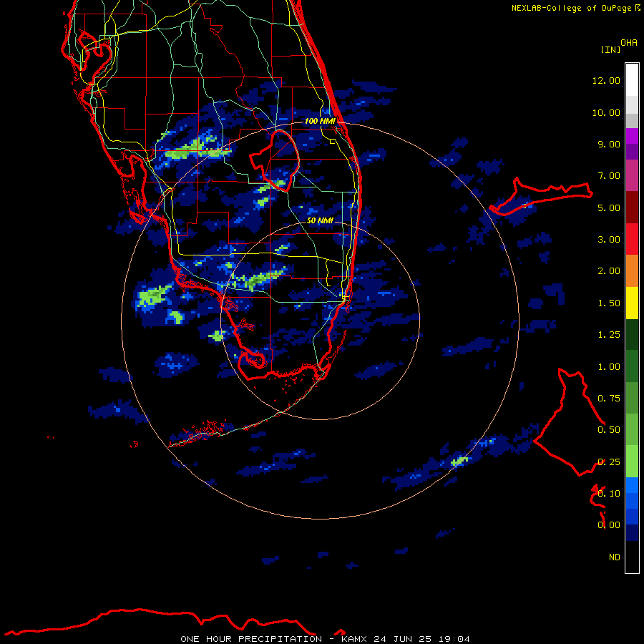Click the ONE HOUR PRECIPITATION KAMX caption
The image size is (644, 644).
tap(325, 639)
